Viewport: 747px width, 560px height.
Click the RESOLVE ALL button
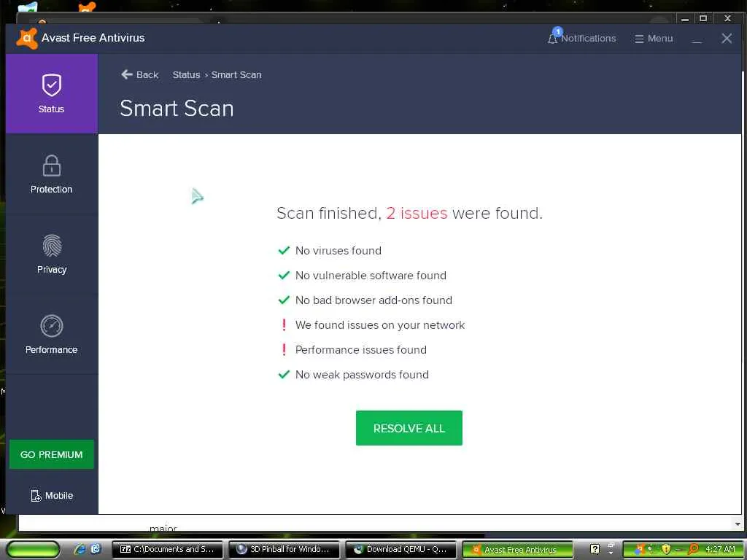coord(409,428)
